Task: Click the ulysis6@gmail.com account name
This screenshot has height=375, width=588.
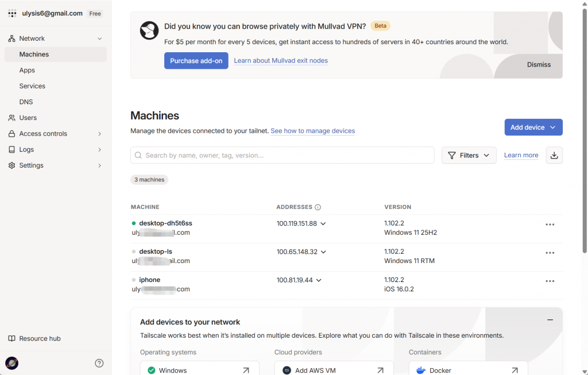Action: 52,14
